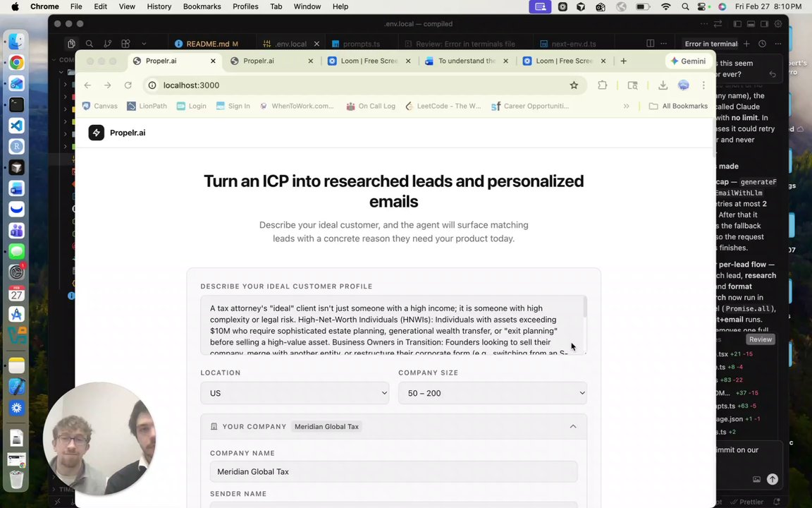Open a new Chrome tab with plus

tap(624, 61)
